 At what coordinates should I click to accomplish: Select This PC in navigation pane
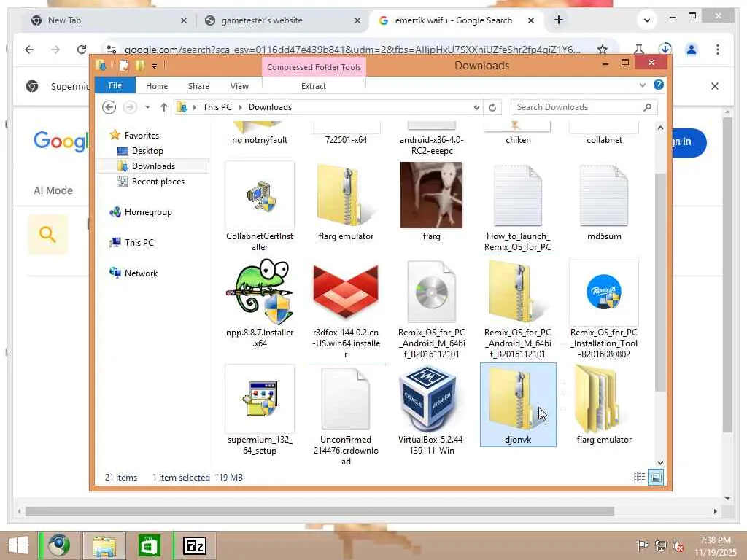(139, 243)
